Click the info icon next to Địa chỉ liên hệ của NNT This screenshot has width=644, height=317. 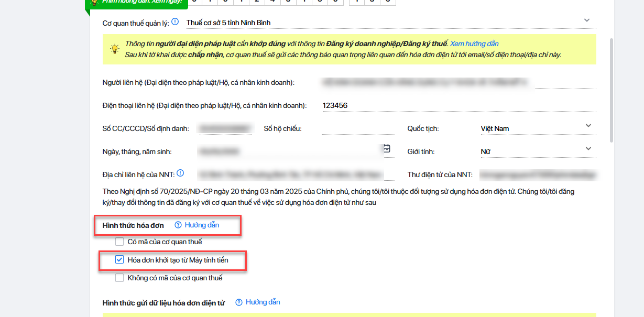tap(180, 173)
